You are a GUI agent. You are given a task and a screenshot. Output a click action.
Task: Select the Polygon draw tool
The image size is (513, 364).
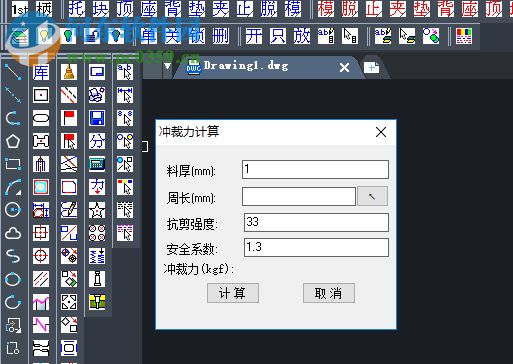point(13,141)
